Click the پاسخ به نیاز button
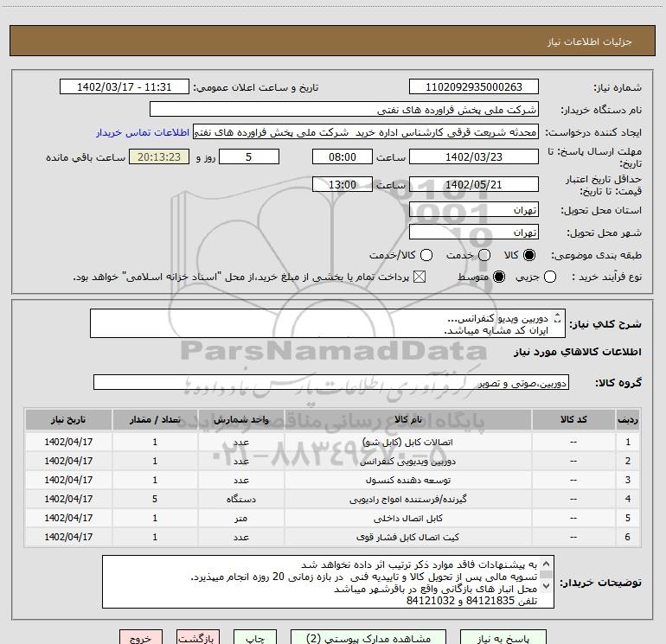This screenshot has width=666, height=644. [503, 637]
